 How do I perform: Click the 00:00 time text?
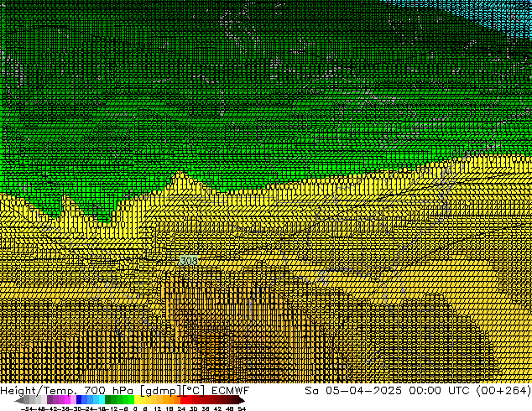(x=425, y=391)
